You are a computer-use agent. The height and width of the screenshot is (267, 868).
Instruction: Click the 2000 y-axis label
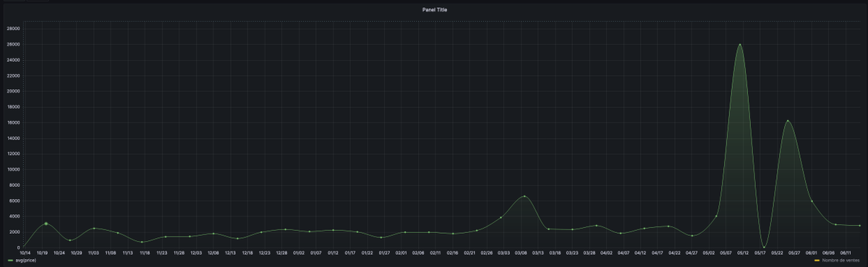[14, 232]
